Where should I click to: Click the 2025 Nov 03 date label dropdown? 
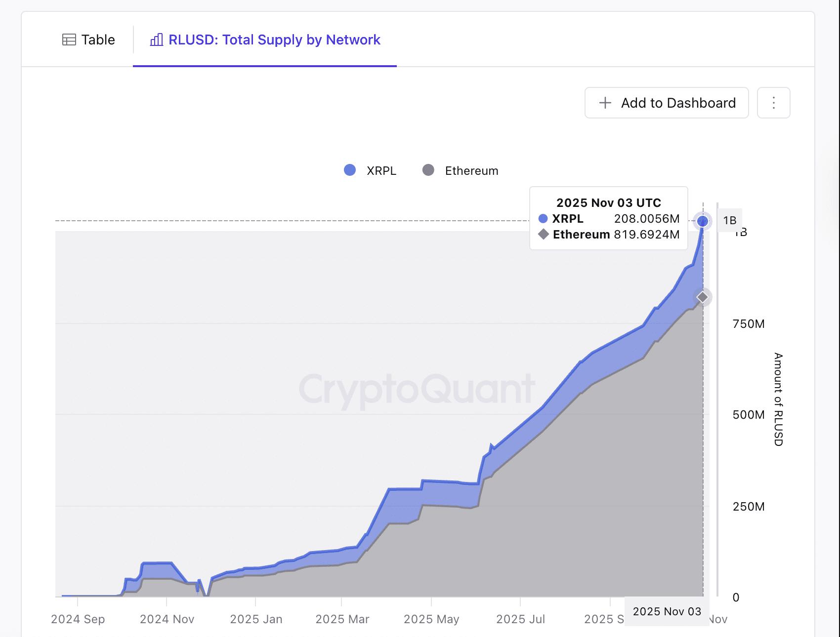point(667,611)
